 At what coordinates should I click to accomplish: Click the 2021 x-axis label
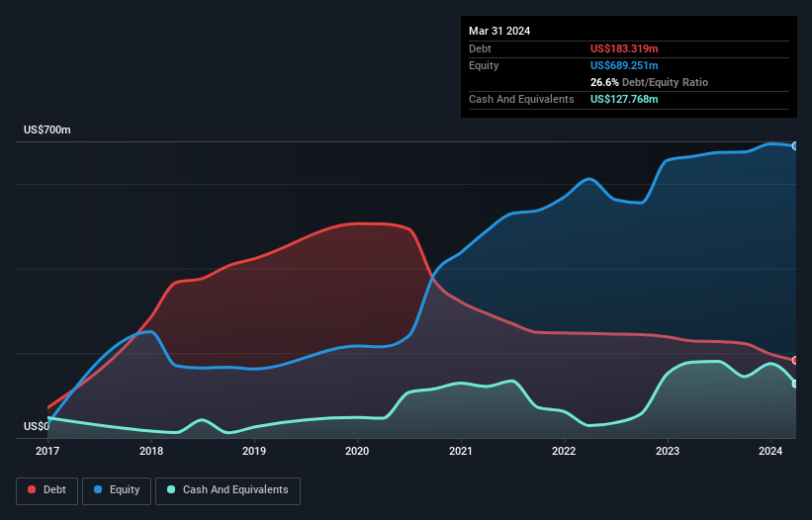click(461, 451)
